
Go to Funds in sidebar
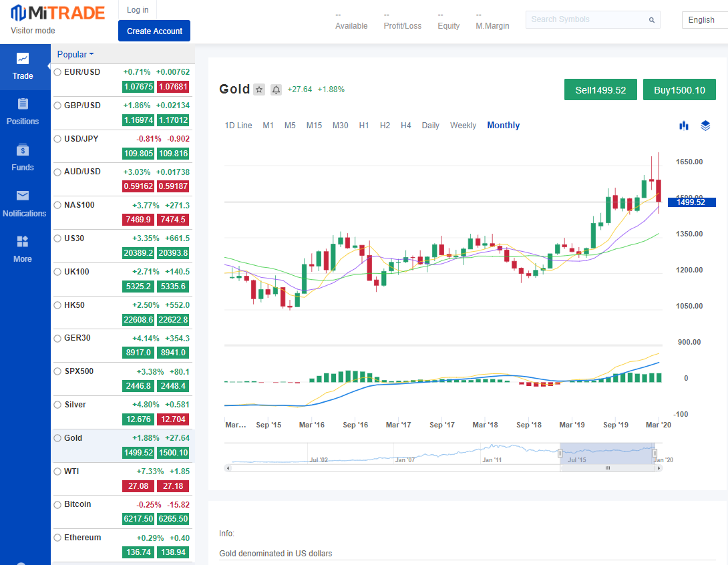coord(23,158)
